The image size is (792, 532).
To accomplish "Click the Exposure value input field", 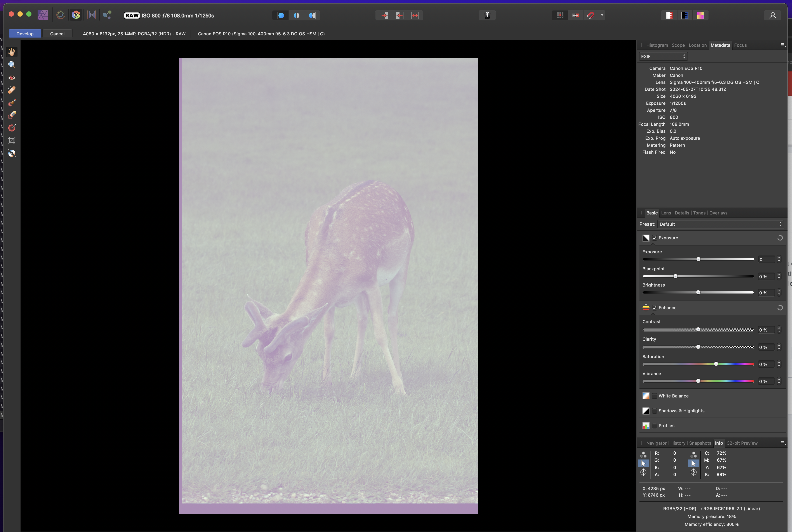I will [766, 259].
